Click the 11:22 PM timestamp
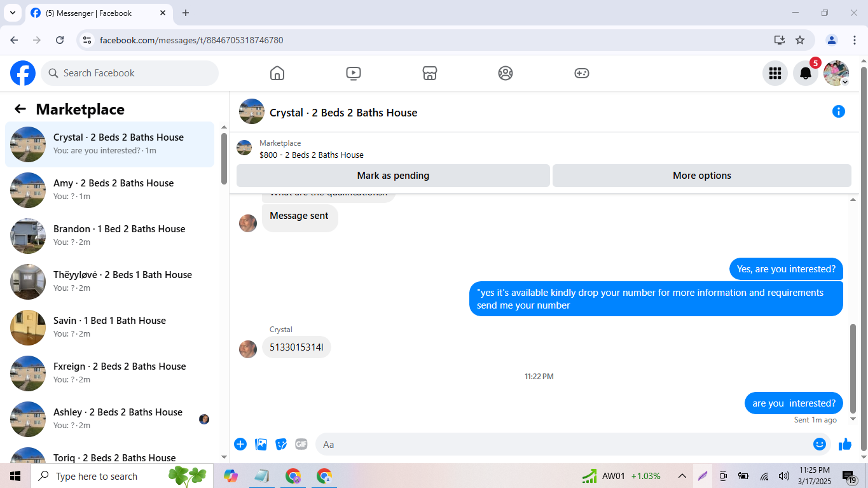The width and height of the screenshot is (868, 488). [x=539, y=377]
